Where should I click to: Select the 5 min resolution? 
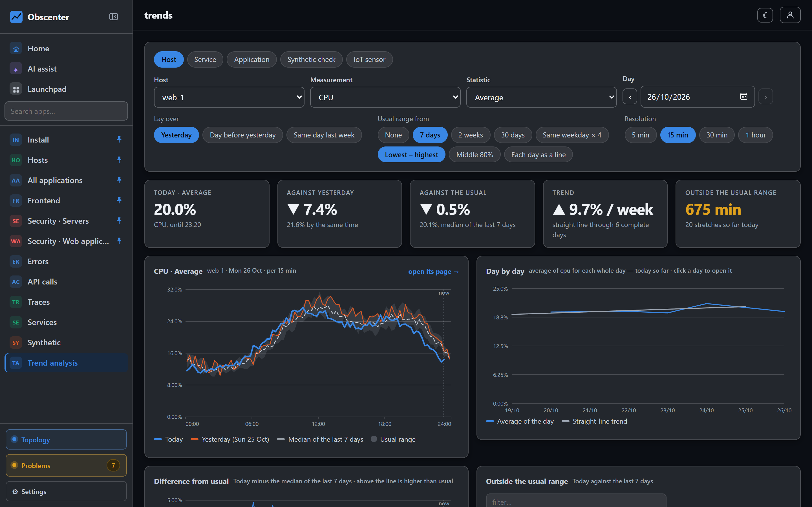click(640, 135)
